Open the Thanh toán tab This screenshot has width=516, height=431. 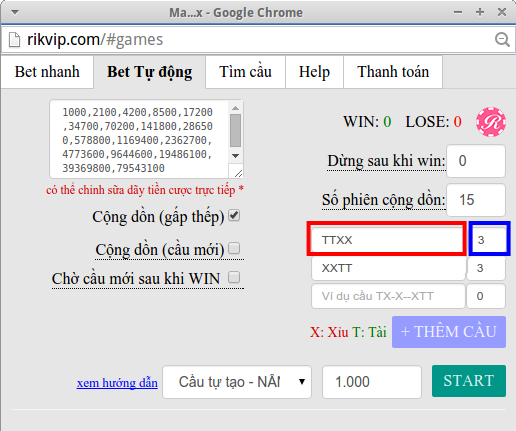click(x=393, y=72)
